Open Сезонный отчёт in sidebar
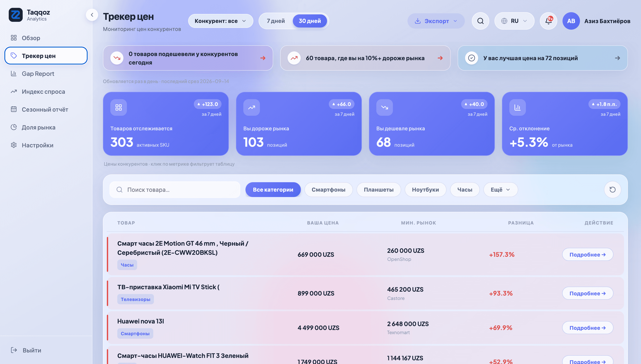 46,109
